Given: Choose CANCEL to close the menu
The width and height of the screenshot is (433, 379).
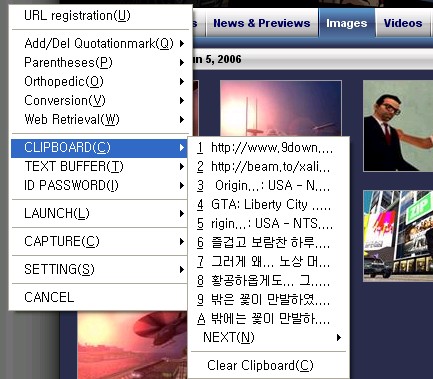Looking at the screenshot, I should pyautogui.click(x=99, y=297).
